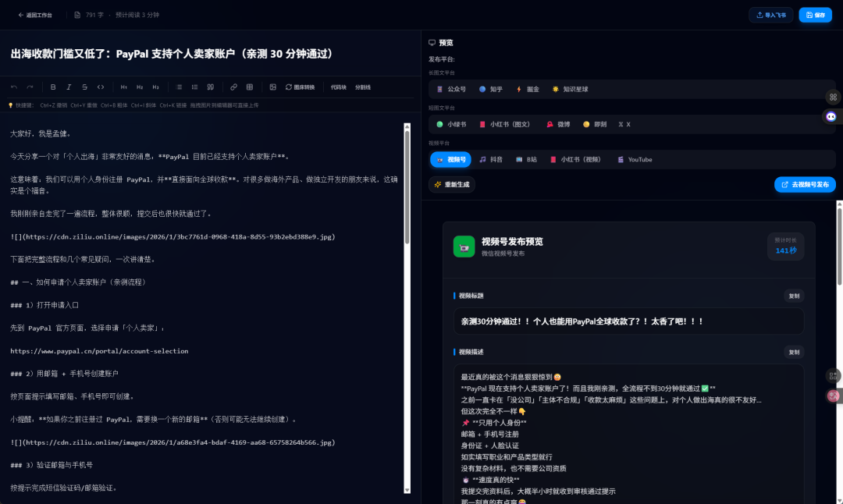
Task: Insert a Heading 3 with H3
Action: (x=155, y=87)
